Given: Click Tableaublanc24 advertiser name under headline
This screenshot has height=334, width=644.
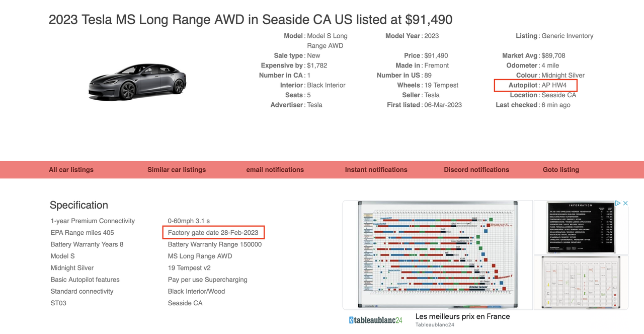Looking at the screenshot, I should (435, 325).
